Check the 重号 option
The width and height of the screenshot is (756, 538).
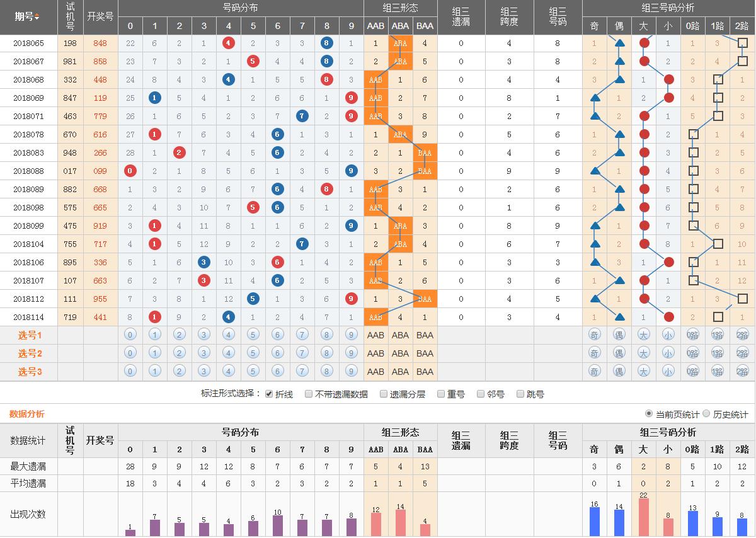pos(441,394)
